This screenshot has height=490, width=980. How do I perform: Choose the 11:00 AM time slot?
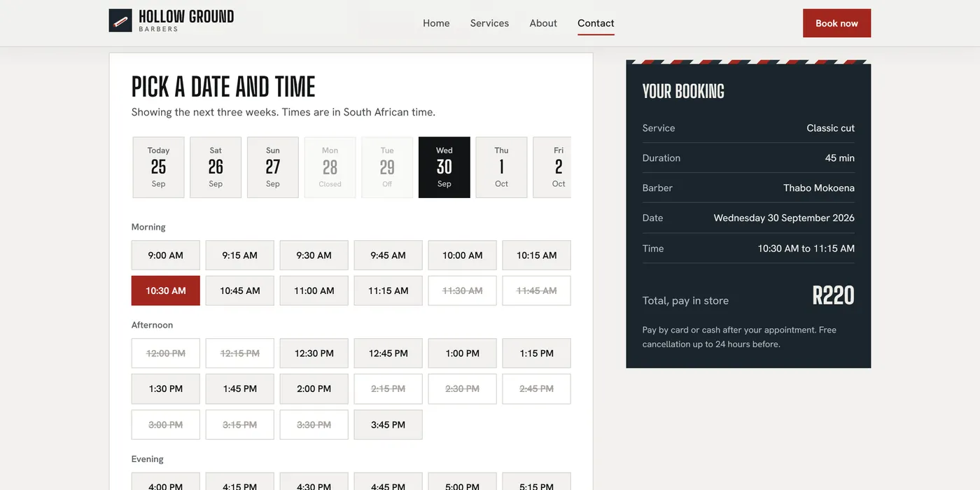point(314,290)
